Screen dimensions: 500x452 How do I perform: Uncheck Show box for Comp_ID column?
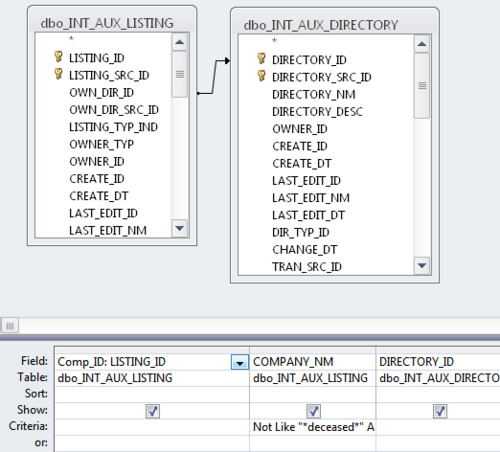click(x=153, y=411)
